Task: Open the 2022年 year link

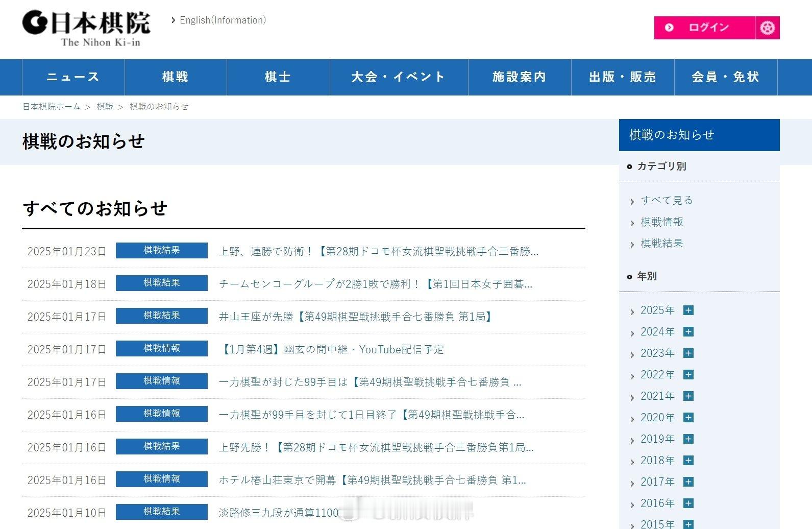Action: click(657, 375)
